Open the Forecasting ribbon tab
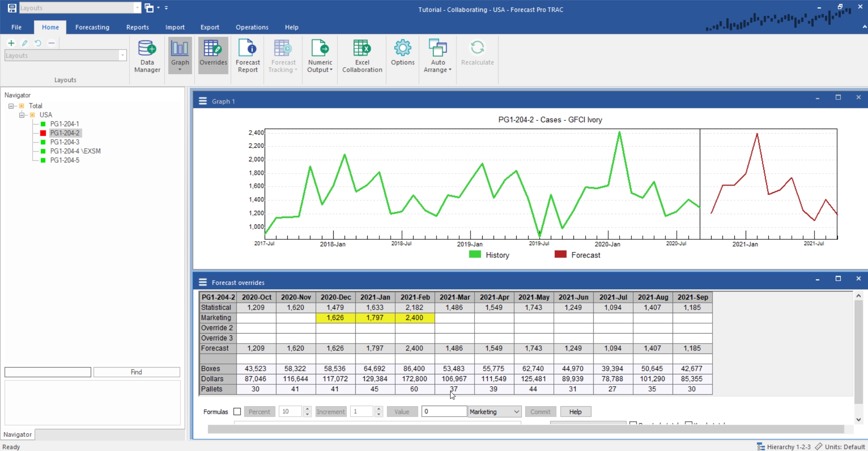Image resolution: width=868 pixels, height=451 pixels. pyautogui.click(x=92, y=27)
